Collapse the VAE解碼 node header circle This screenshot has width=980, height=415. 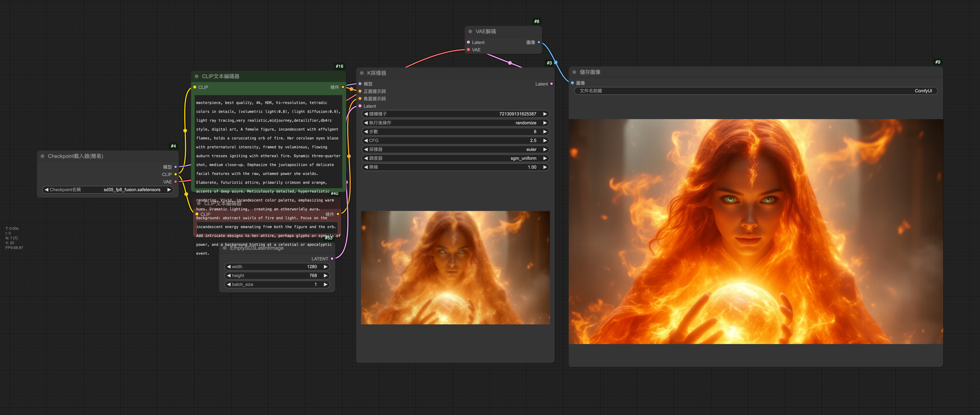(x=470, y=31)
